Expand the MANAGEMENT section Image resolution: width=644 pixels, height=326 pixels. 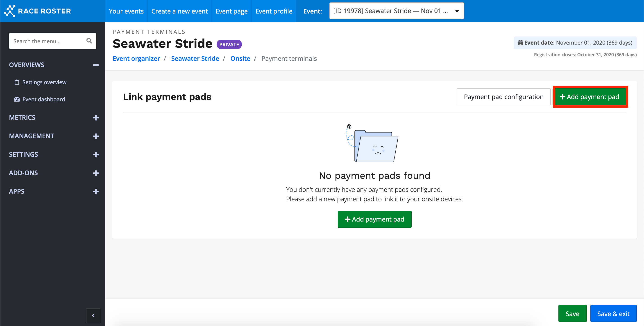click(96, 136)
